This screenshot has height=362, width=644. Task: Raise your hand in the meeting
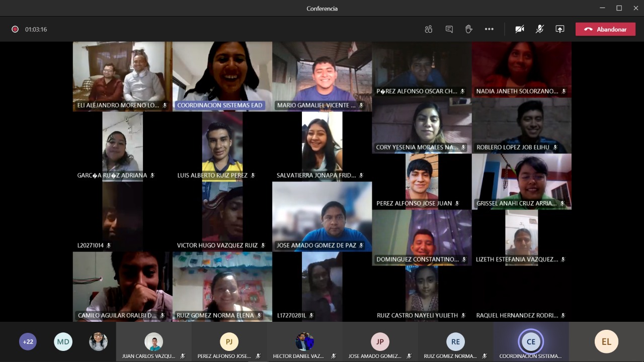[469, 29]
